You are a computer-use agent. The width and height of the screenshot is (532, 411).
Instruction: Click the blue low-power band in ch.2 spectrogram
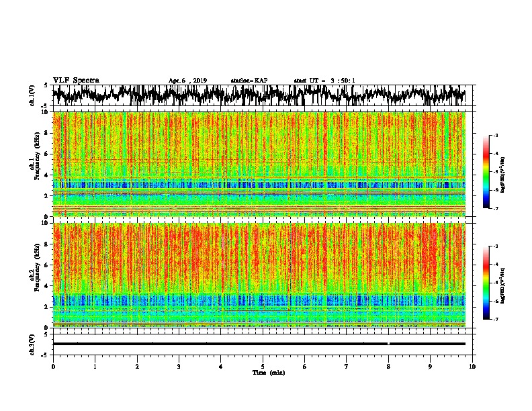click(259, 300)
